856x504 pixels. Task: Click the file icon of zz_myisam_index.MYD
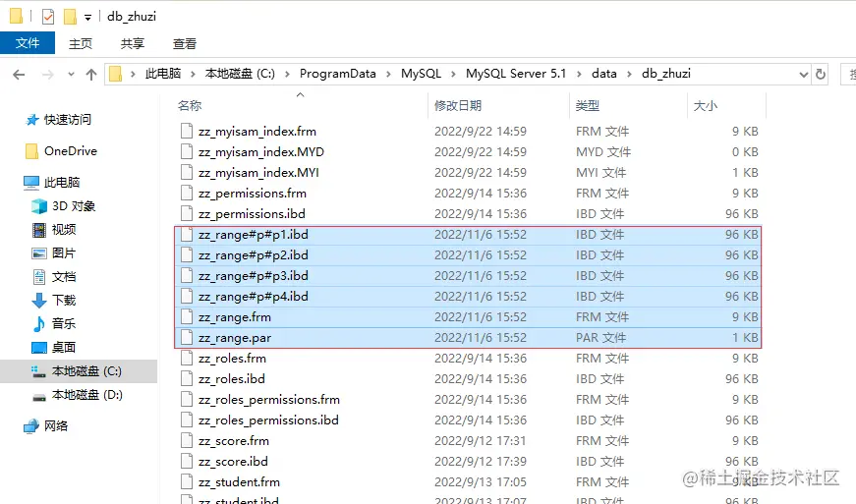click(187, 151)
